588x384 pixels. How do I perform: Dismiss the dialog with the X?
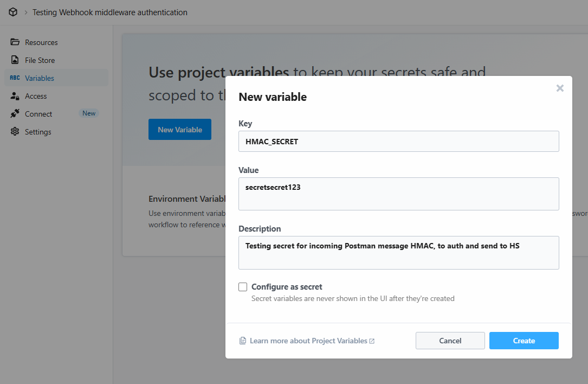point(559,88)
